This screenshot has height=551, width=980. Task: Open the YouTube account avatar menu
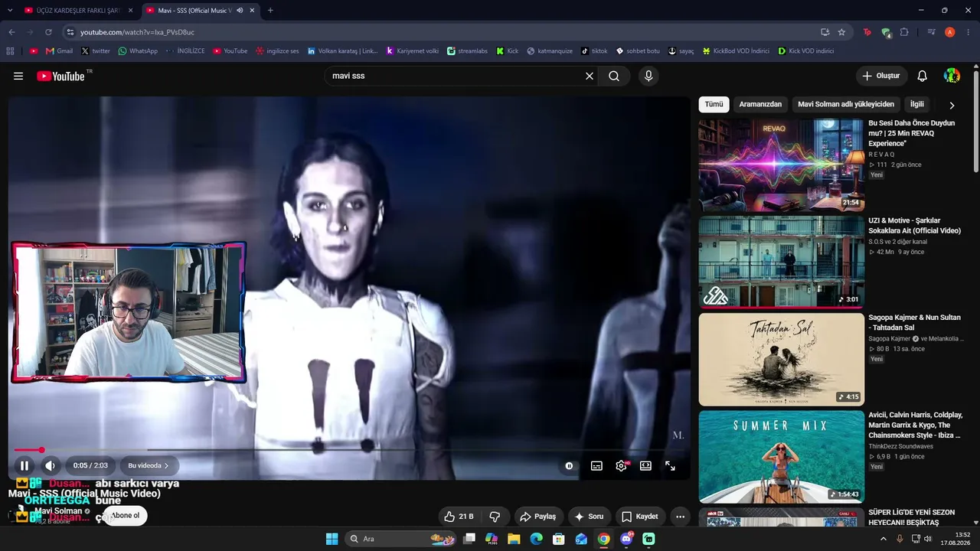pyautogui.click(x=952, y=77)
